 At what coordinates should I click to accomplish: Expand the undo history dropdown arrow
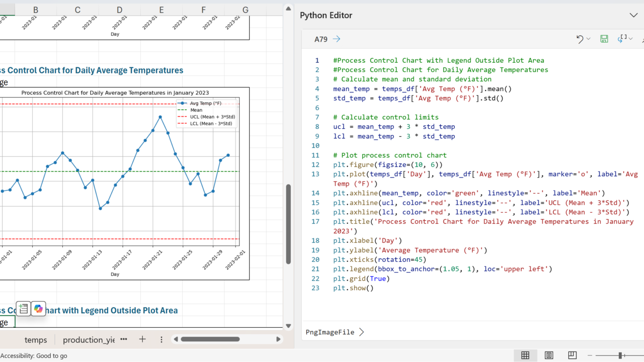(x=588, y=39)
